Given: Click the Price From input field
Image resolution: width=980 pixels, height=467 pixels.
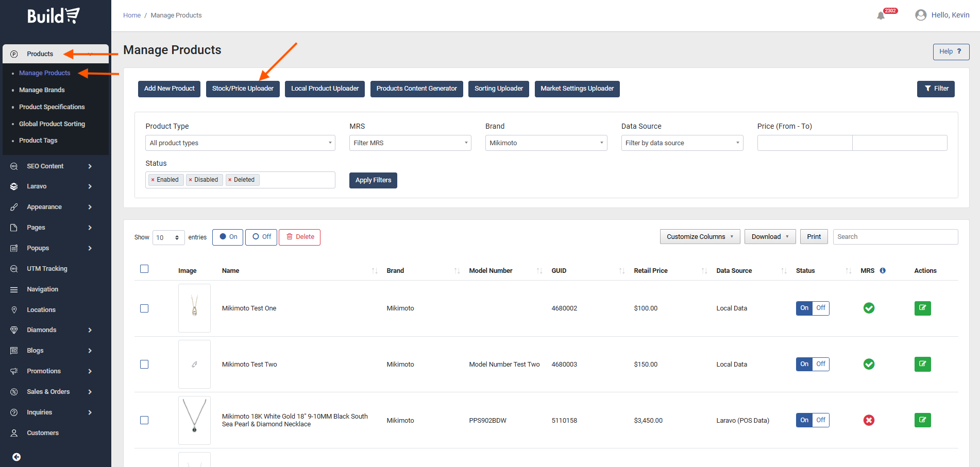Looking at the screenshot, I should (805, 143).
